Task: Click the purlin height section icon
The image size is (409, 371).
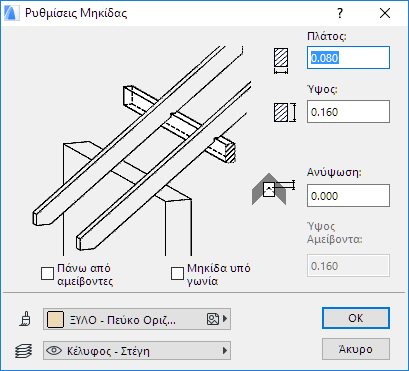Action: [x=285, y=112]
